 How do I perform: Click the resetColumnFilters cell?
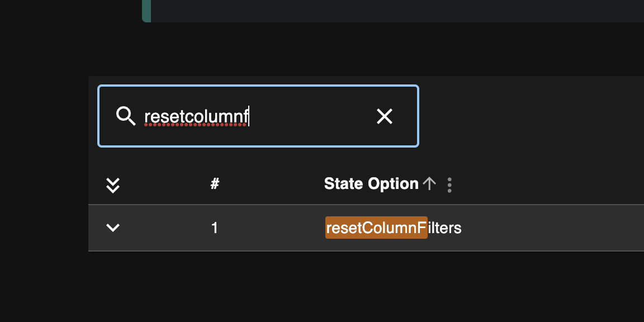(394, 228)
